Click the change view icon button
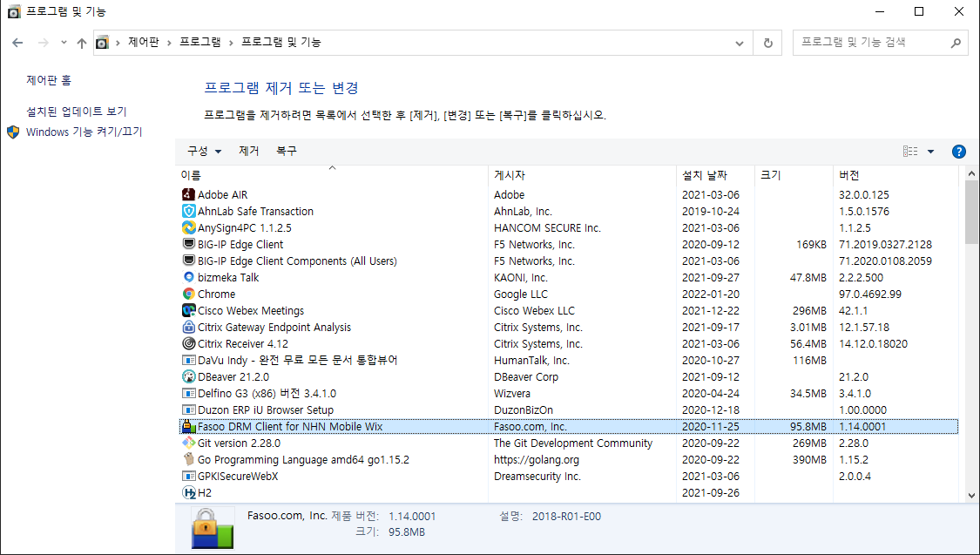The height and width of the screenshot is (555, 980). pos(910,152)
